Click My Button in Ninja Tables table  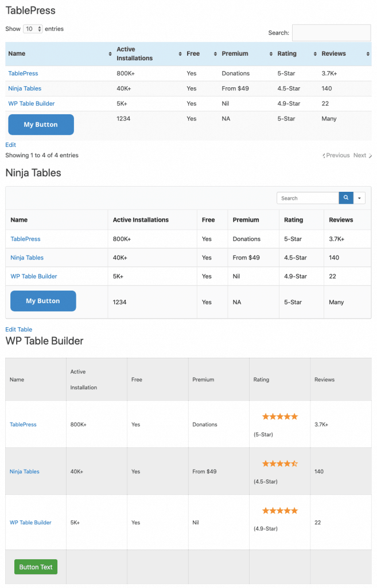43,301
